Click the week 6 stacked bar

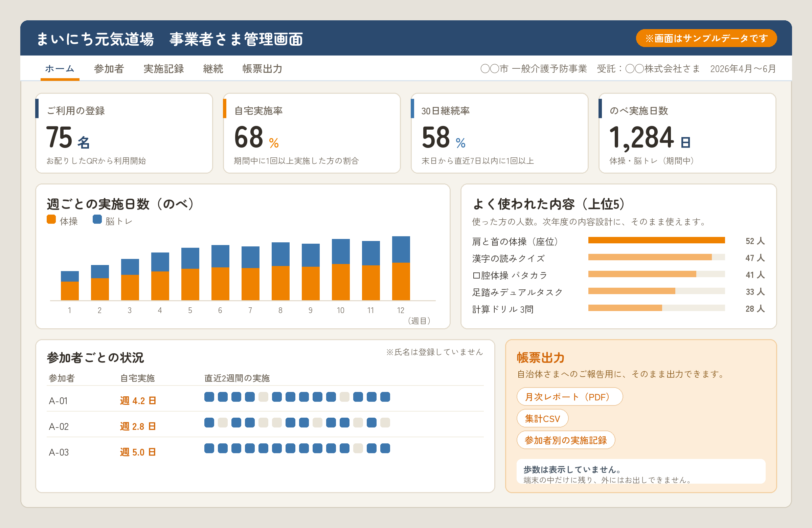point(220,273)
